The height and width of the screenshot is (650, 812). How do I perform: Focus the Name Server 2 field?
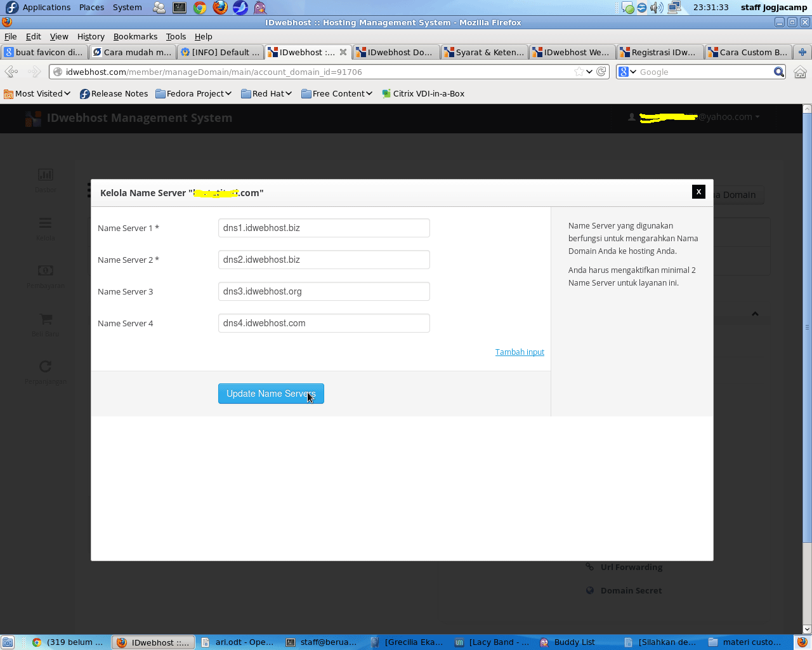tap(324, 260)
